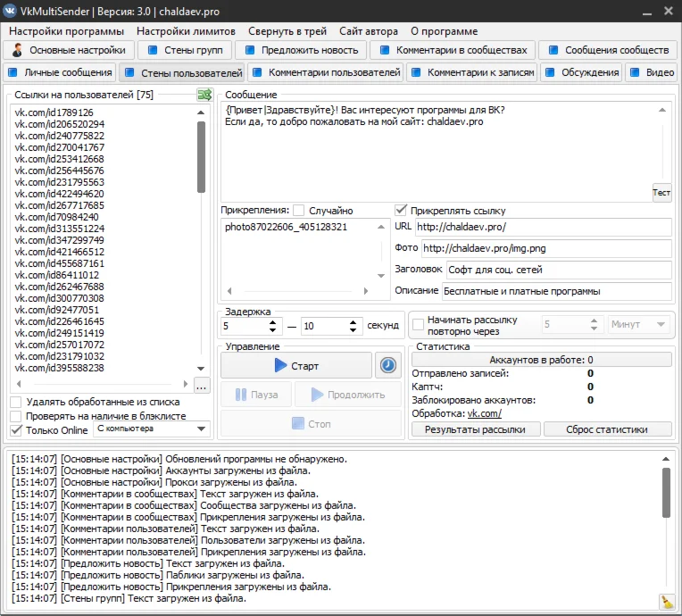Image resolution: width=682 pixels, height=616 pixels.
Task: Uncheck the Прикреплять ссылку checkbox
Action: pyautogui.click(x=402, y=211)
